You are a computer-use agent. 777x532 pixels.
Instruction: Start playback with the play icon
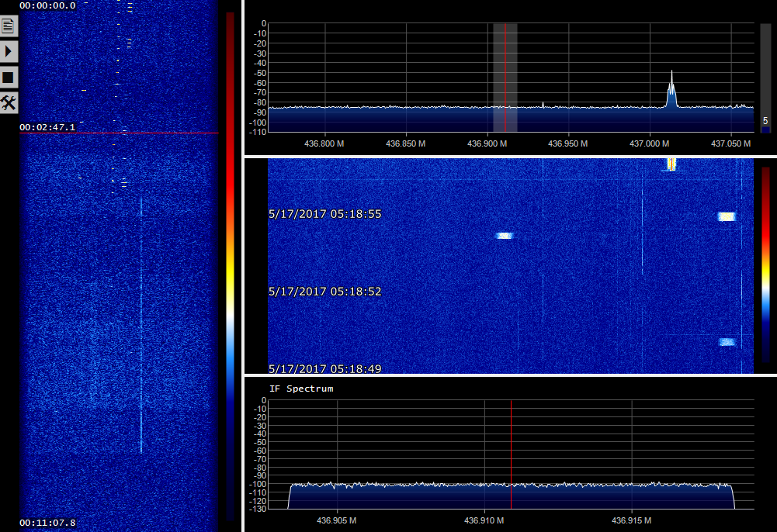(9, 51)
